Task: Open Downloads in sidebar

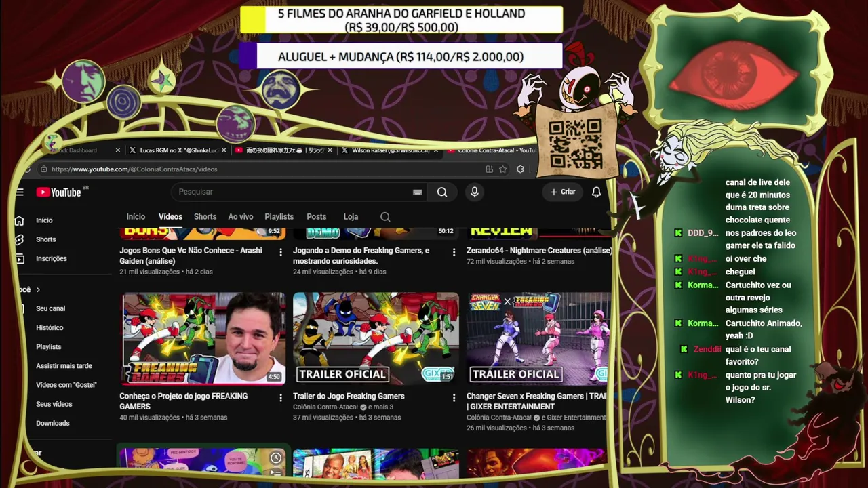Action: coord(53,423)
